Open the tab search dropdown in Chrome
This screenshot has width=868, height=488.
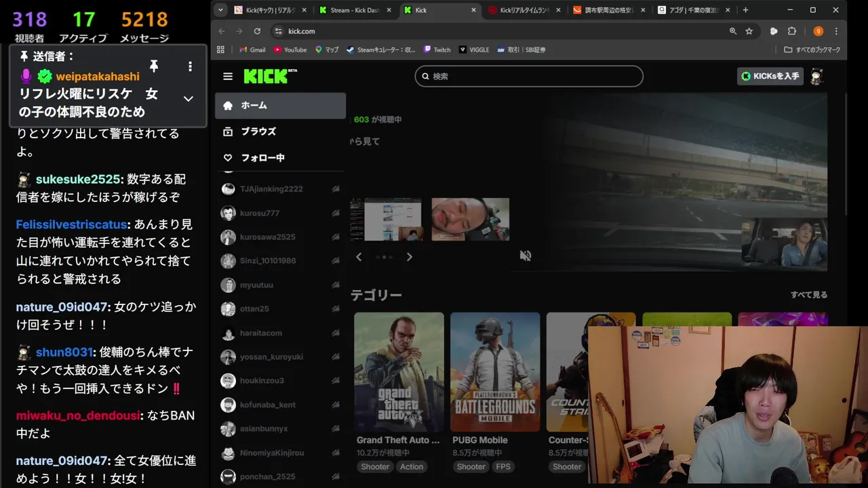coord(220,10)
